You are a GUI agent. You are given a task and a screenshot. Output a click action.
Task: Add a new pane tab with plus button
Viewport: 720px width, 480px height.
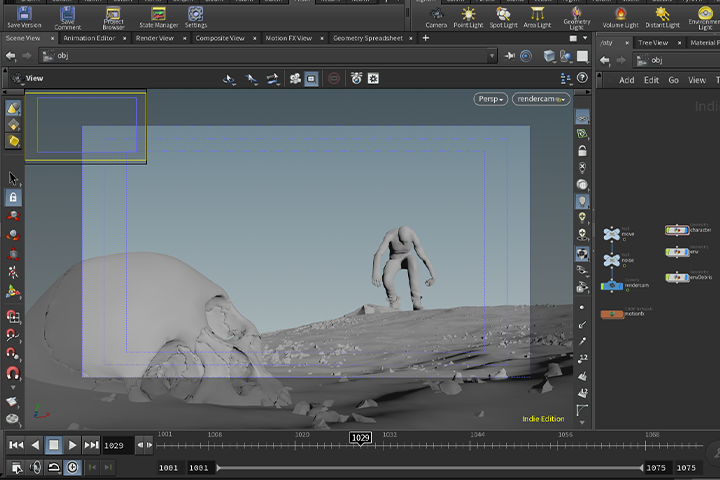426,38
